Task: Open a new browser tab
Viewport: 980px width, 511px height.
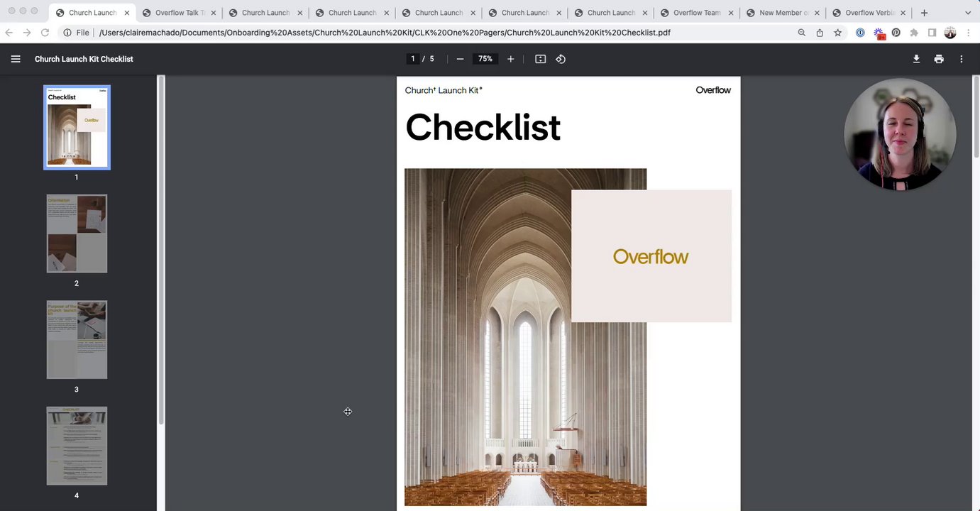Action: [x=924, y=13]
